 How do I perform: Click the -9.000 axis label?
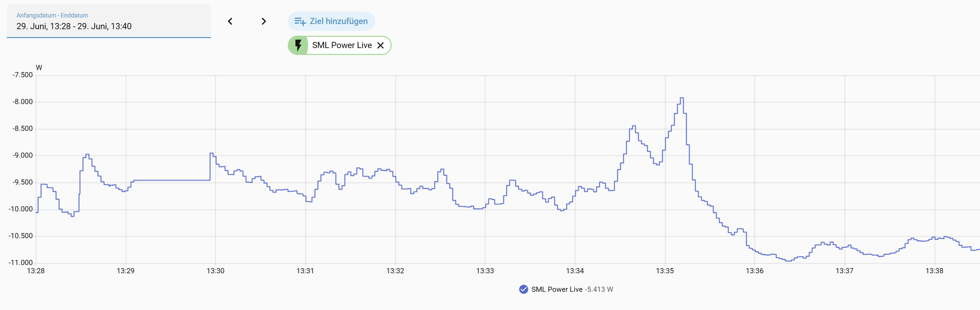pyautogui.click(x=22, y=156)
